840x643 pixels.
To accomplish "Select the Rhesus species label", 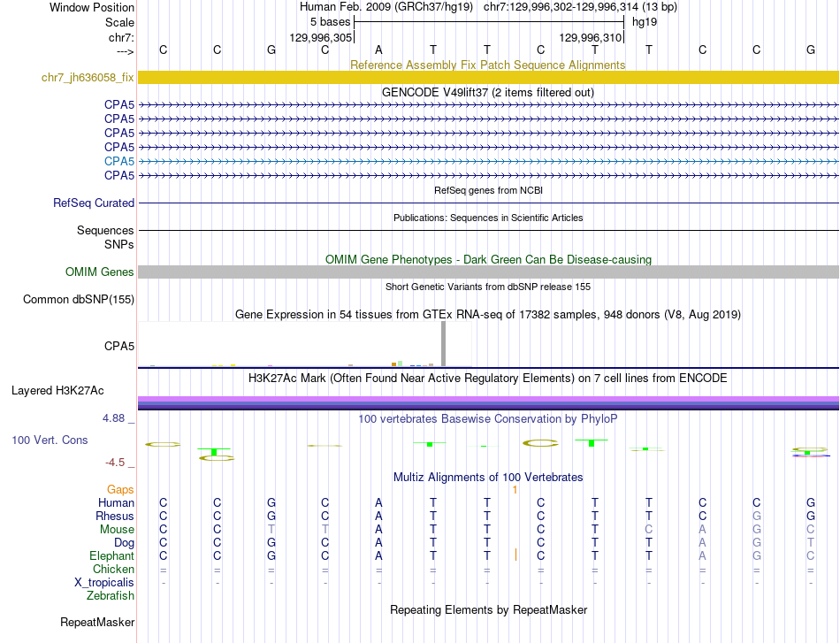I will click(x=115, y=516).
